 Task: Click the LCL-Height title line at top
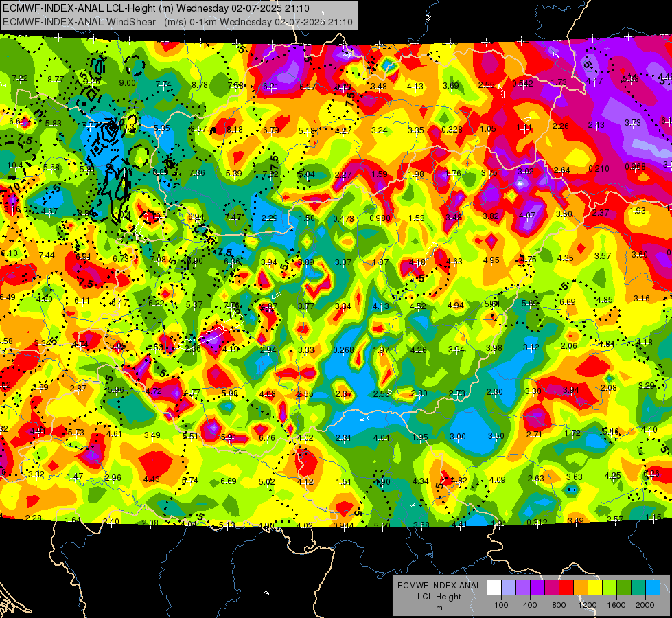coord(156,8)
